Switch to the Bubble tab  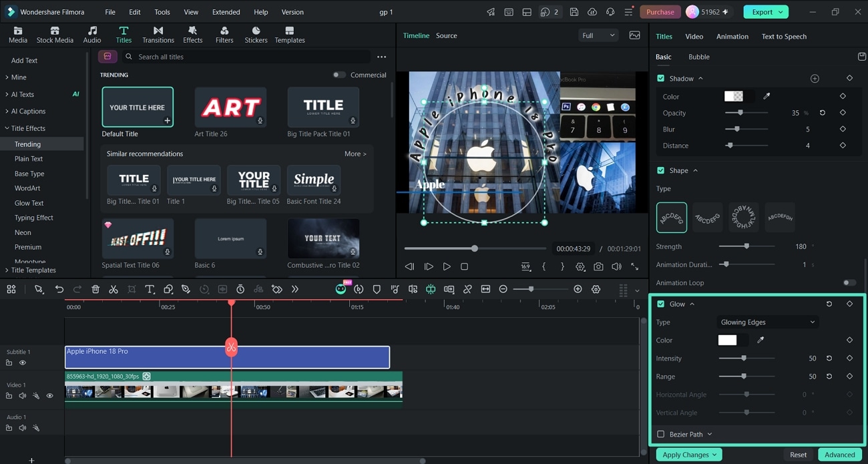pyautogui.click(x=699, y=57)
